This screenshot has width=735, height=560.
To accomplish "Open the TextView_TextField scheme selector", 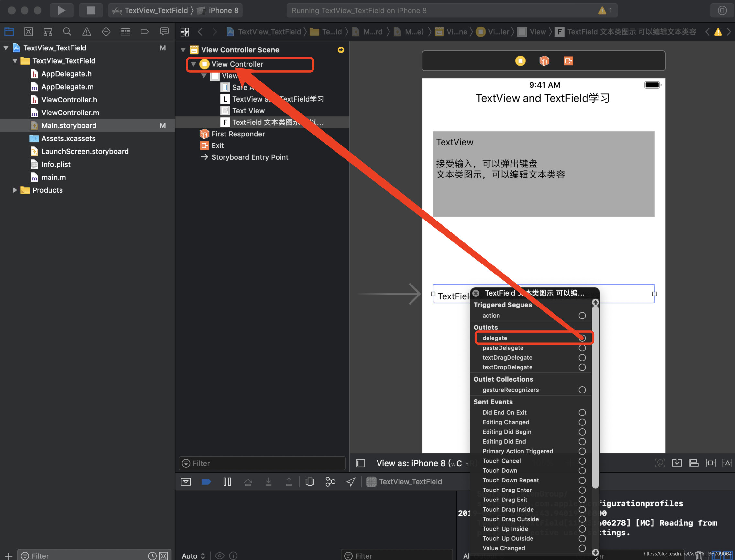I will tap(150, 10).
